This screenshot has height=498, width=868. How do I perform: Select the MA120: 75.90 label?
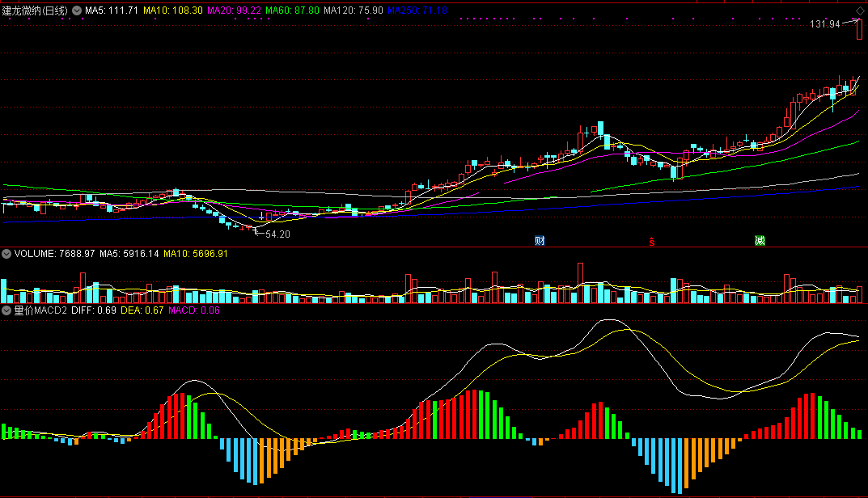click(354, 11)
